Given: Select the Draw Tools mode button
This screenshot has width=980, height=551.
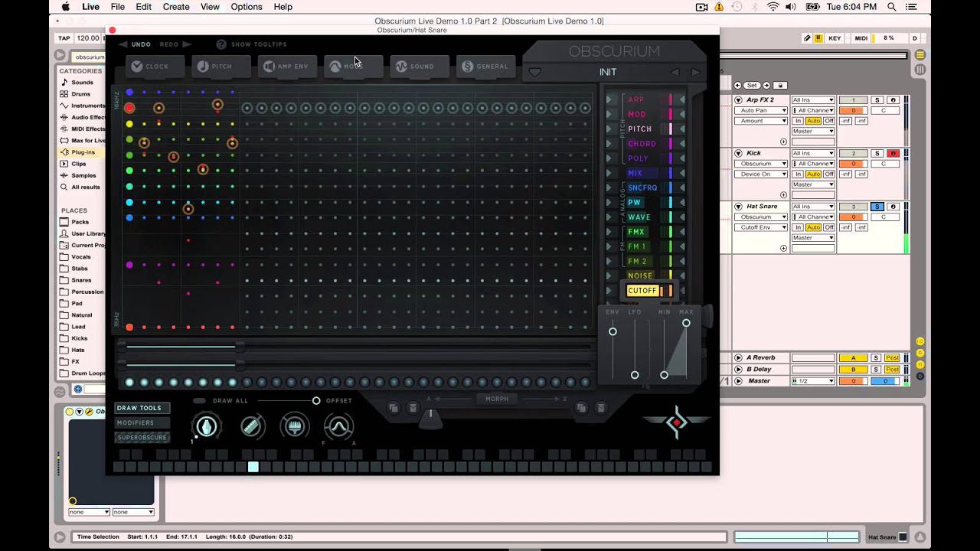Looking at the screenshot, I should (142, 408).
